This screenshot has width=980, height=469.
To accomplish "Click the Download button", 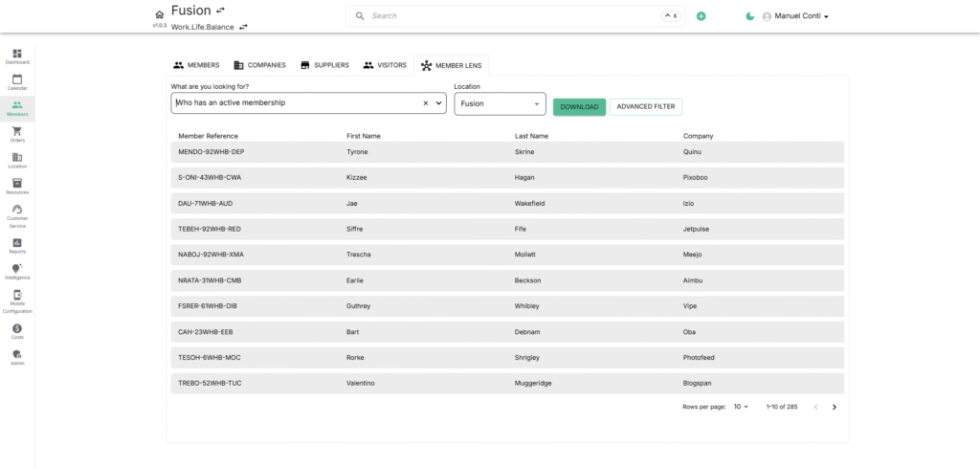I will [579, 107].
